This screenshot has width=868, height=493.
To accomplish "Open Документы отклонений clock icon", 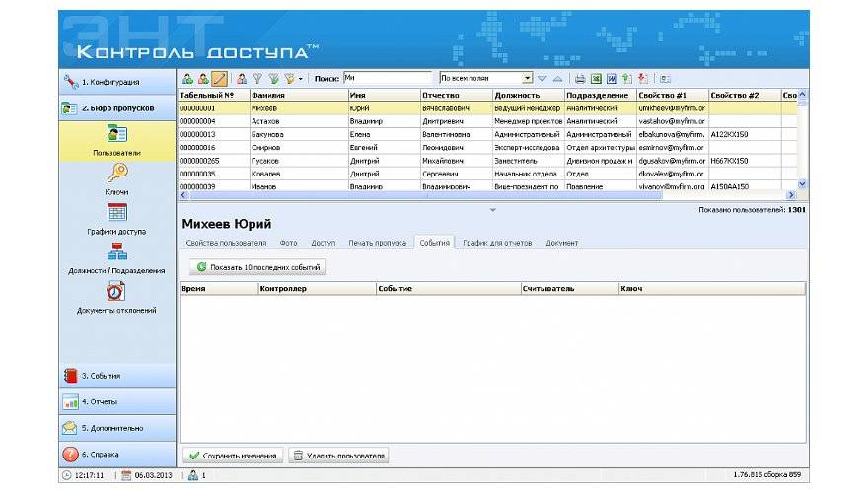I will point(116,291).
